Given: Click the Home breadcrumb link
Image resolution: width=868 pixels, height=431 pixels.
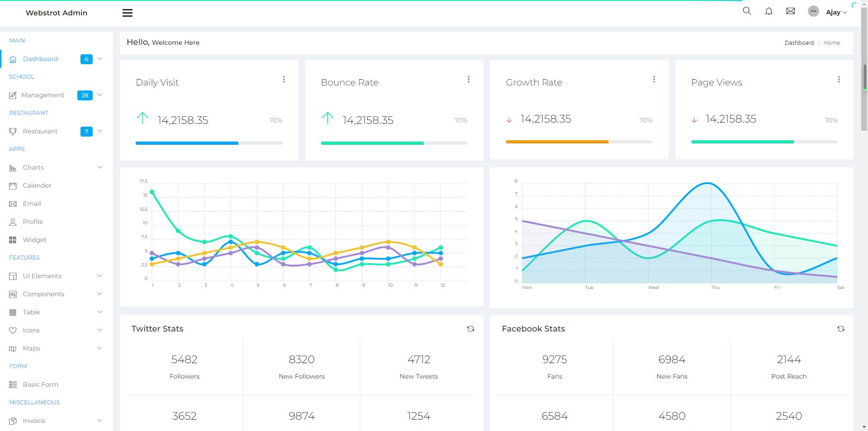Looking at the screenshot, I should 831,43.
